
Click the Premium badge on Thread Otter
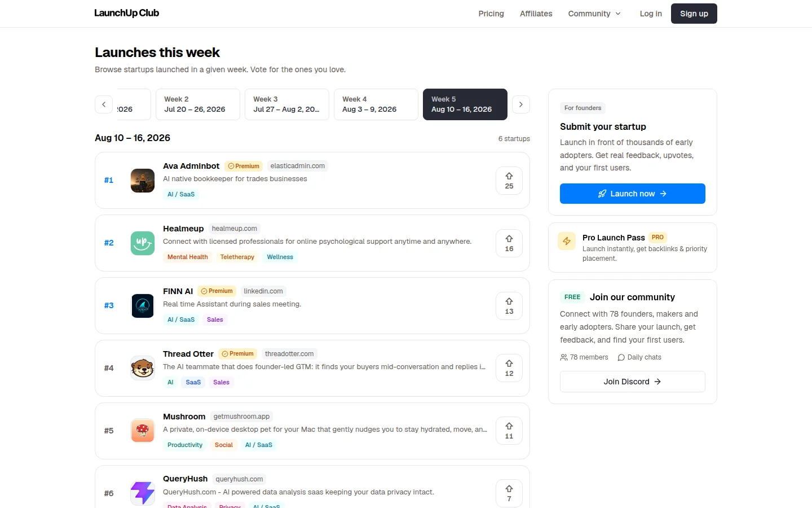pyautogui.click(x=238, y=354)
